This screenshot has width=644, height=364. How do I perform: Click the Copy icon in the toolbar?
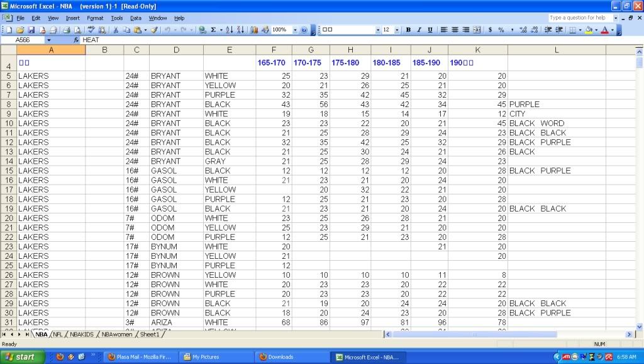pyautogui.click(x=127, y=30)
